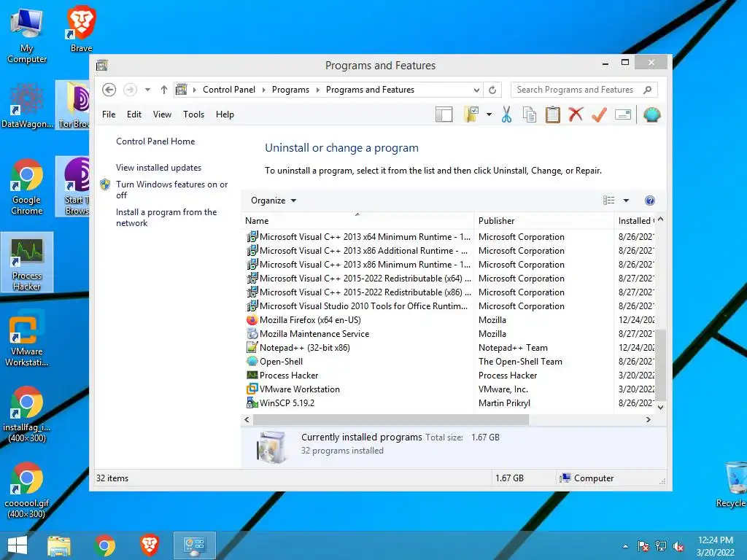
Task: Click the Process Hacker desktop shortcut
Action: [x=27, y=262]
